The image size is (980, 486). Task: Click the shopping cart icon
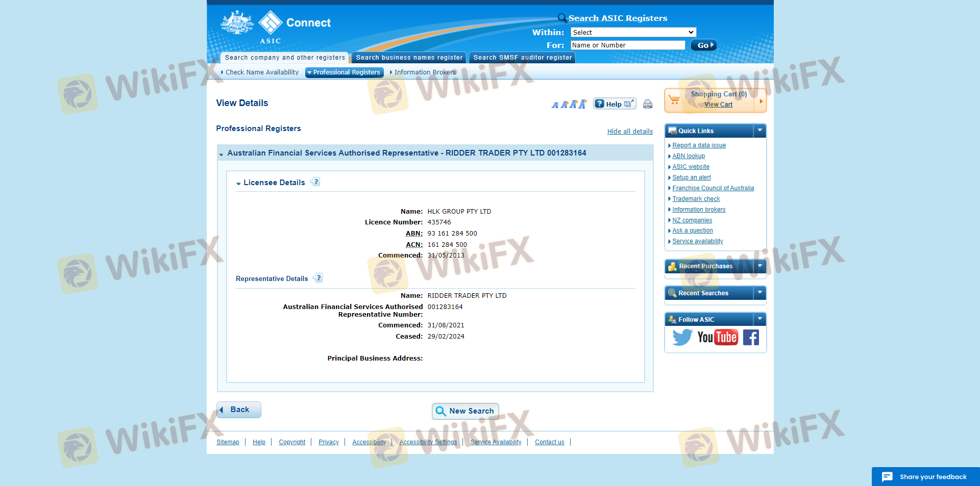click(674, 100)
